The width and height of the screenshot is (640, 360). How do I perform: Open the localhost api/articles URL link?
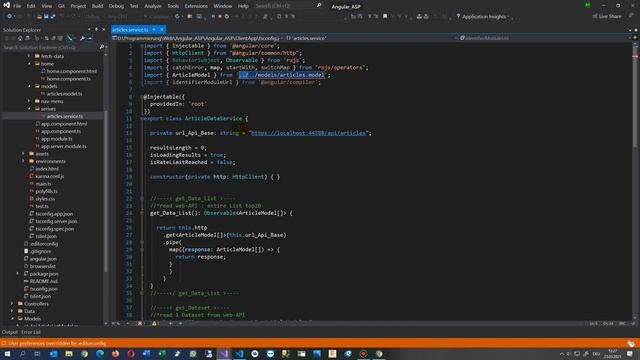(x=308, y=133)
